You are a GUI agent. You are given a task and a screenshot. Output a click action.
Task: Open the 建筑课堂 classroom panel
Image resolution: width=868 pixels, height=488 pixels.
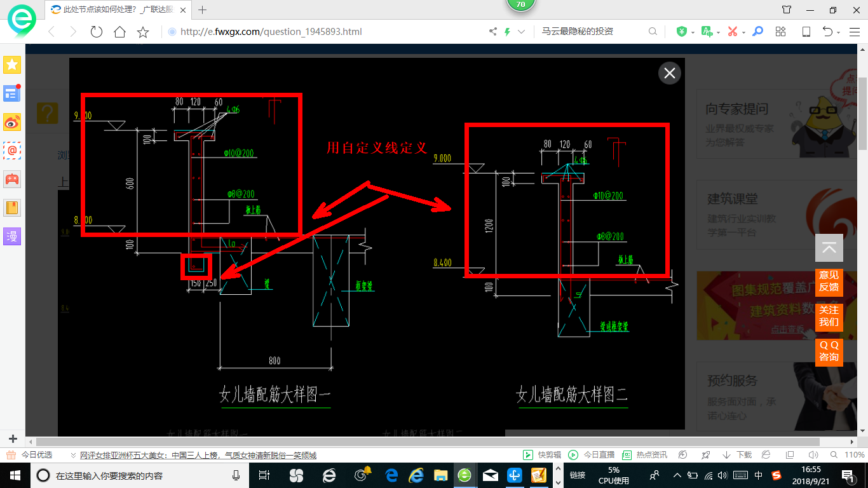tap(775, 216)
